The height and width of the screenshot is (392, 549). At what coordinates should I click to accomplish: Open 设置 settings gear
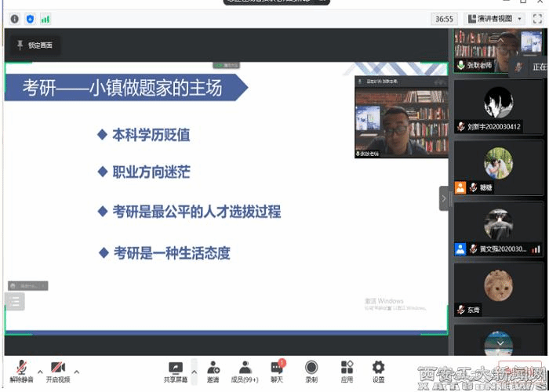[379, 370]
